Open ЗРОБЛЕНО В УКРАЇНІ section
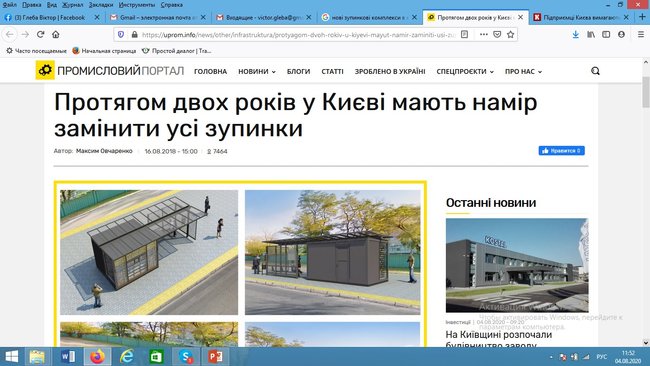Viewport: 650px width, 366px height. tap(390, 71)
